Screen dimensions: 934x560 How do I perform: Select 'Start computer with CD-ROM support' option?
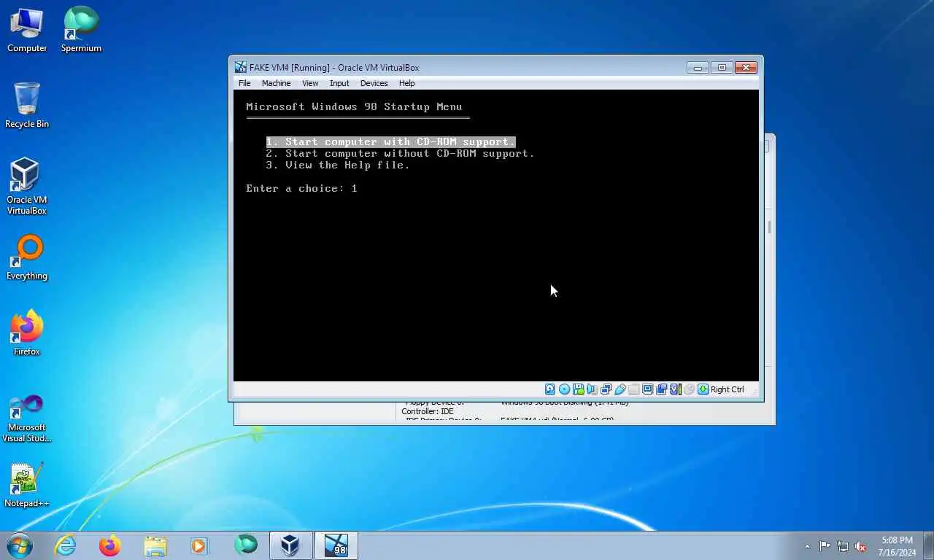(390, 141)
